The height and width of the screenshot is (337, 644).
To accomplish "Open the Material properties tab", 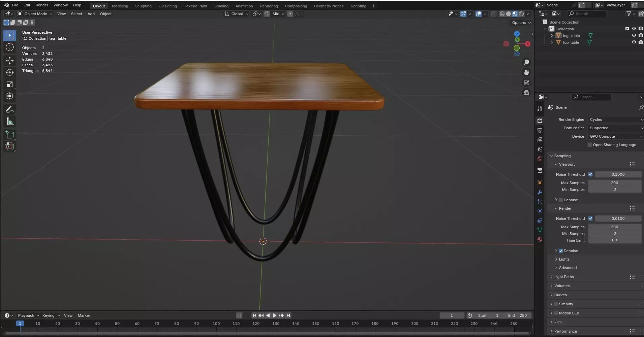I will click(x=540, y=239).
